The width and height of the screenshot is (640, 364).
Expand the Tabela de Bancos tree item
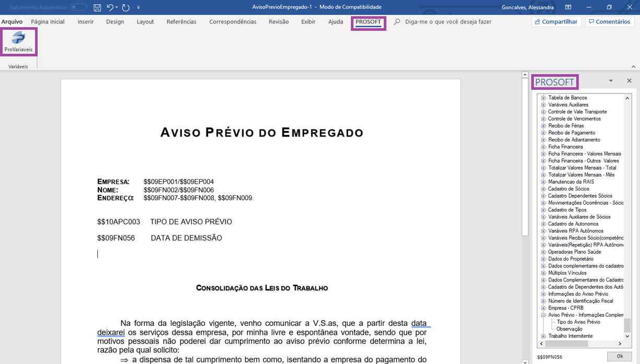(x=543, y=97)
